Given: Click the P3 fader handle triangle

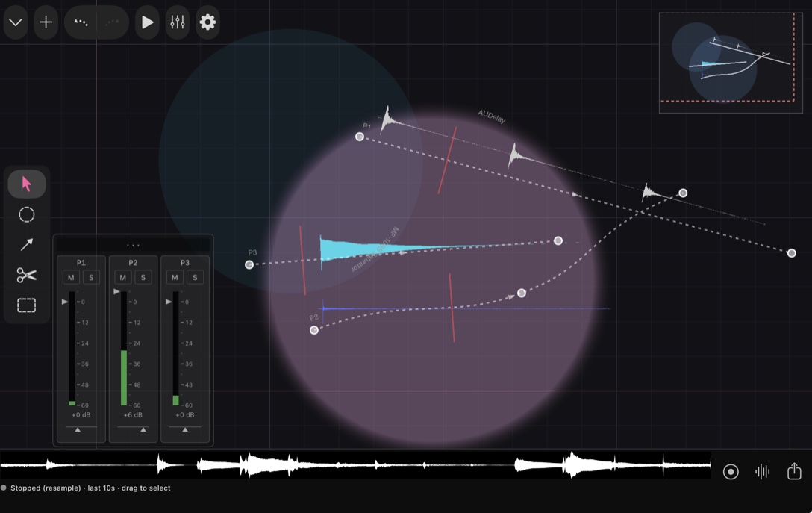Looking at the screenshot, I should (x=169, y=302).
